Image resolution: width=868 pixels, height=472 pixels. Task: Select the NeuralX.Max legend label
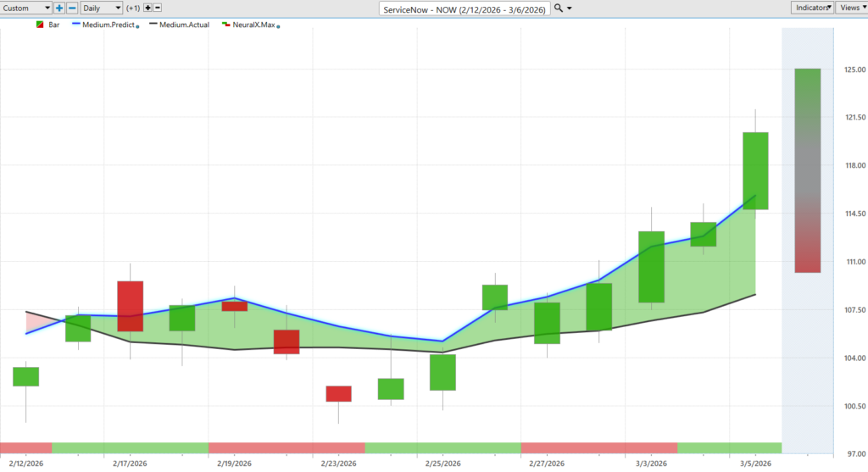253,25
